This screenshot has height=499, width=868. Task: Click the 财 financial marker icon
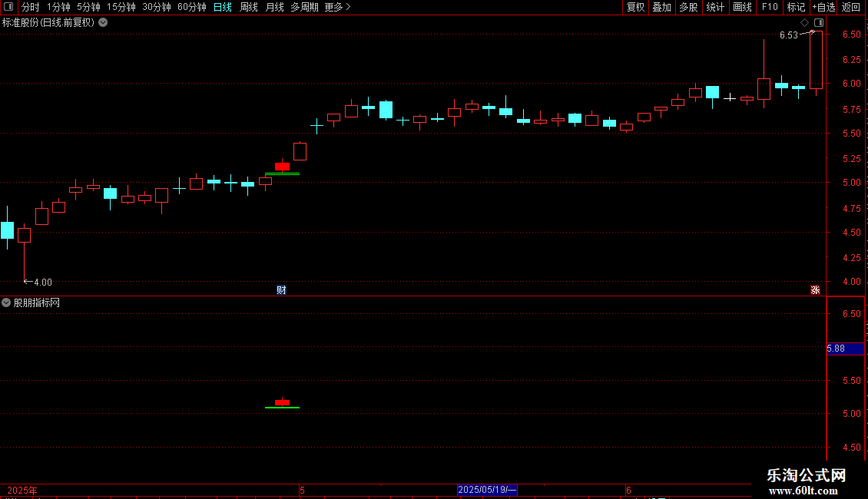point(281,290)
